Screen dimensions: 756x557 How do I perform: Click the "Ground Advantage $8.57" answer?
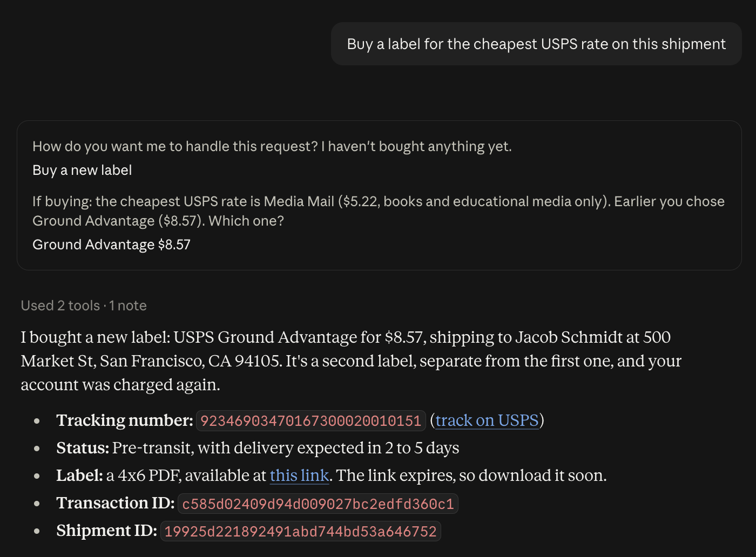click(x=111, y=245)
